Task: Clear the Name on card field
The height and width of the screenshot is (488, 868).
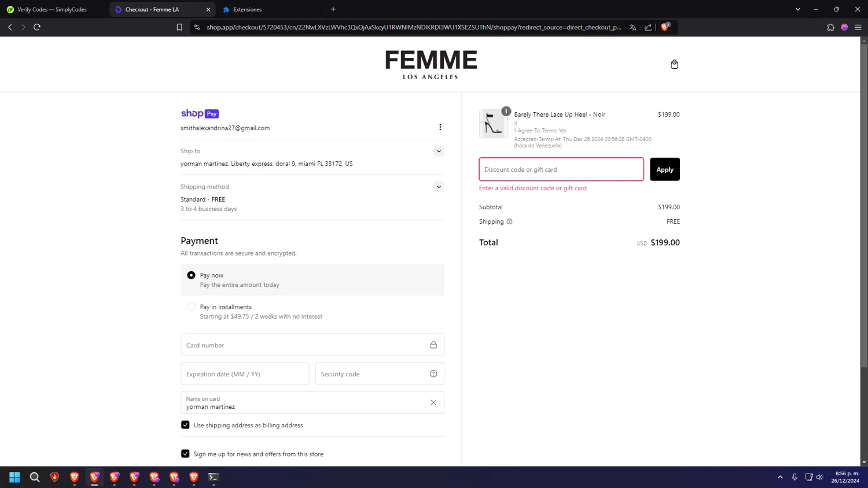Action: (433, 403)
